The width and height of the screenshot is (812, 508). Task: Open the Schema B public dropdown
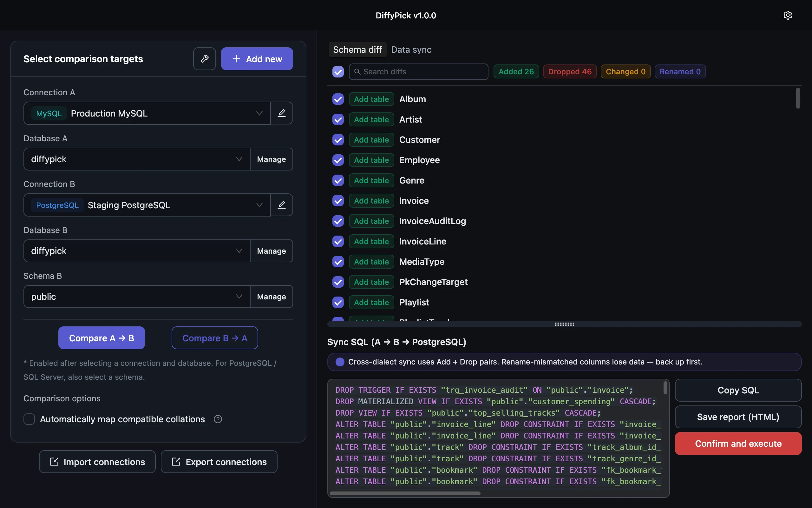coord(137,296)
